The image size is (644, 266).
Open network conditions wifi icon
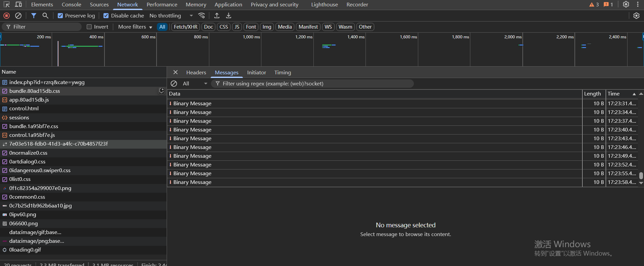[202, 16]
